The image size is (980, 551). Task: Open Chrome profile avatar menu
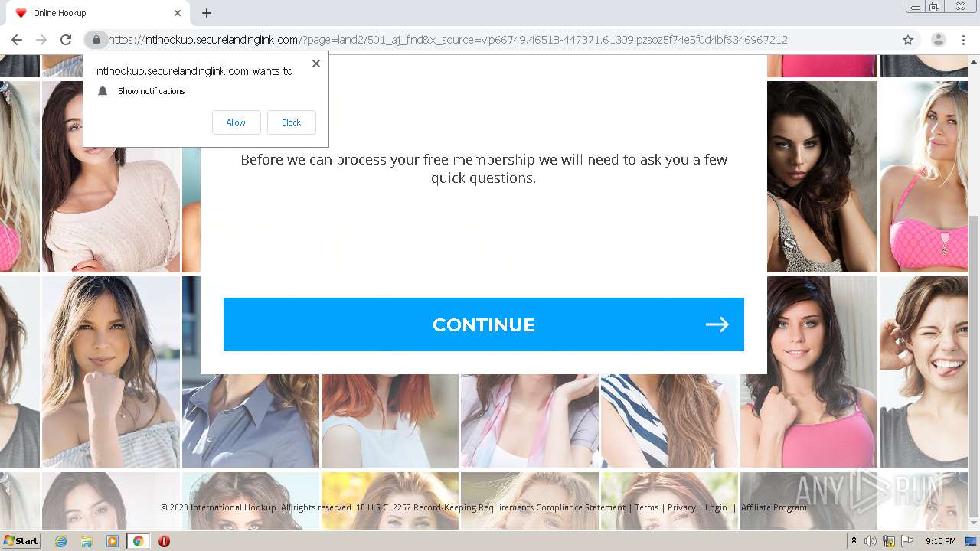[x=938, y=40]
